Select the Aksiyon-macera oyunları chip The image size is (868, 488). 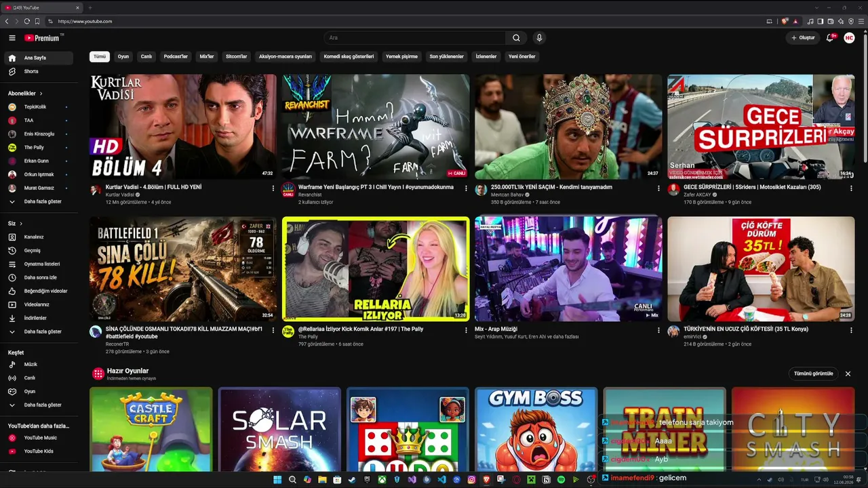(285, 57)
